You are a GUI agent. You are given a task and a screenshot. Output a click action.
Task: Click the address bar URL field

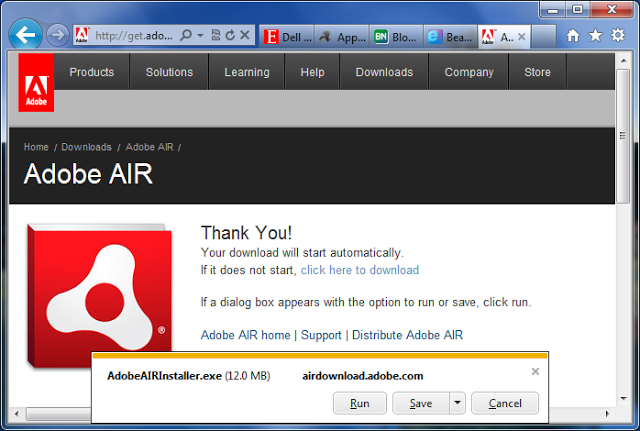[134, 36]
